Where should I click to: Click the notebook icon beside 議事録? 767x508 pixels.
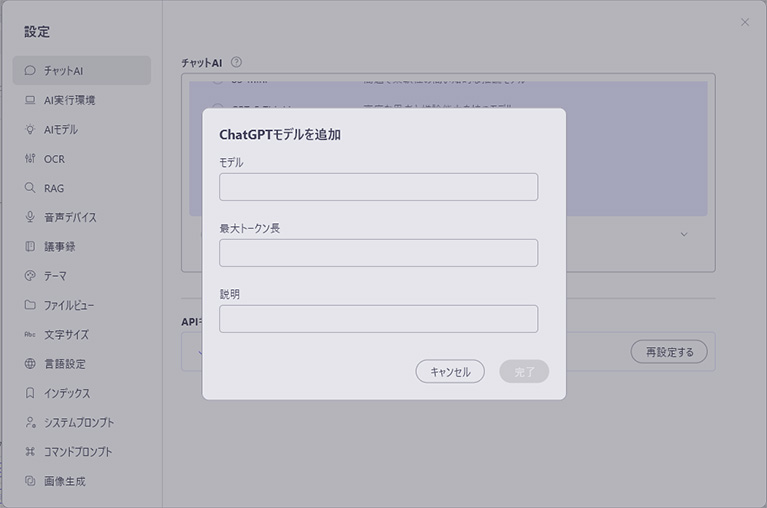click(x=30, y=246)
